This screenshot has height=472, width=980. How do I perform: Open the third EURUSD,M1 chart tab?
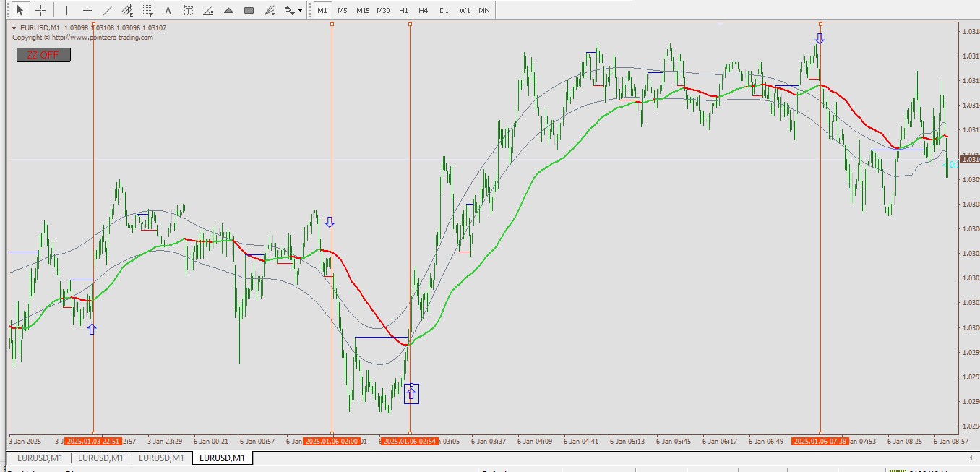point(161,458)
